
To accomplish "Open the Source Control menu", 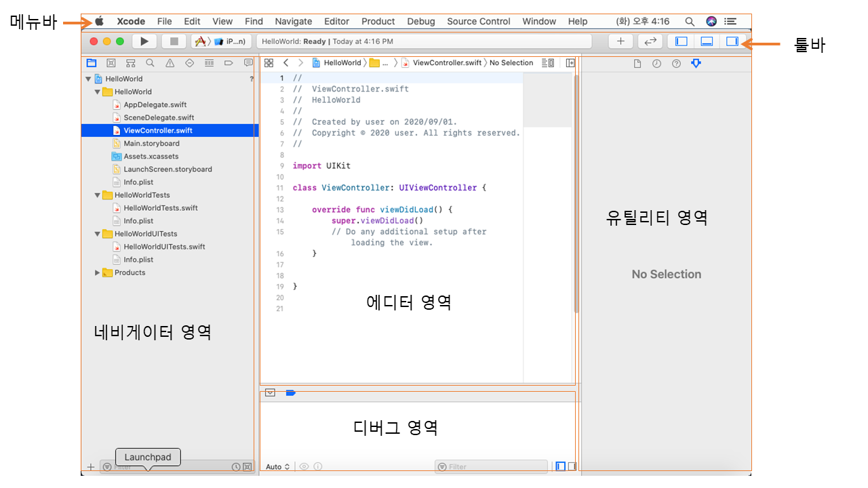I will click(x=478, y=22).
